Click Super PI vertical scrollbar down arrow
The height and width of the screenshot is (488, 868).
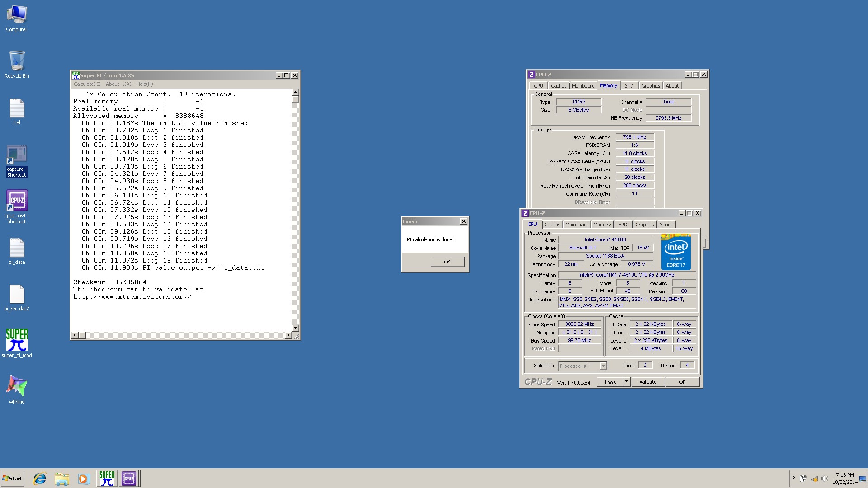(296, 328)
